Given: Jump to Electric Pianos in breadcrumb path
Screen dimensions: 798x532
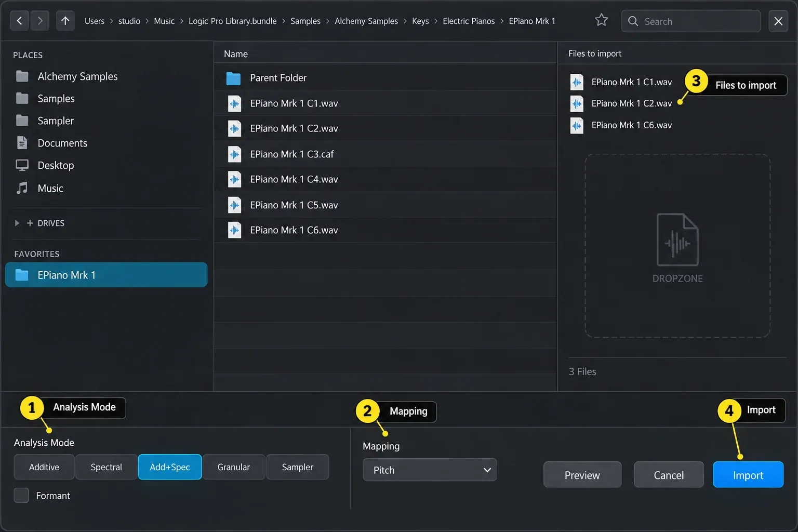Looking at the screenshot, I should point(469,21).
